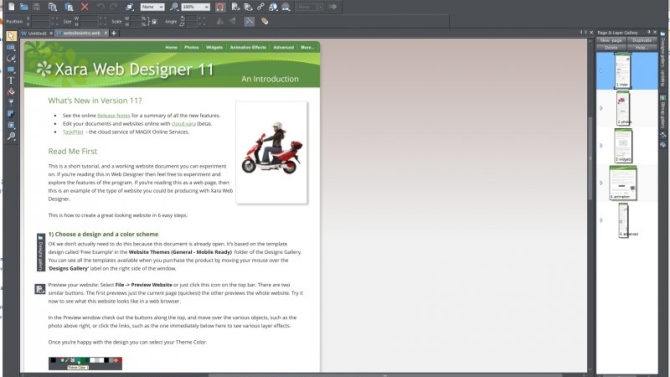Viewport: 670px width, 377px height.
Task: Click Photos in the page navigation bar
Action: pos(191,47)
